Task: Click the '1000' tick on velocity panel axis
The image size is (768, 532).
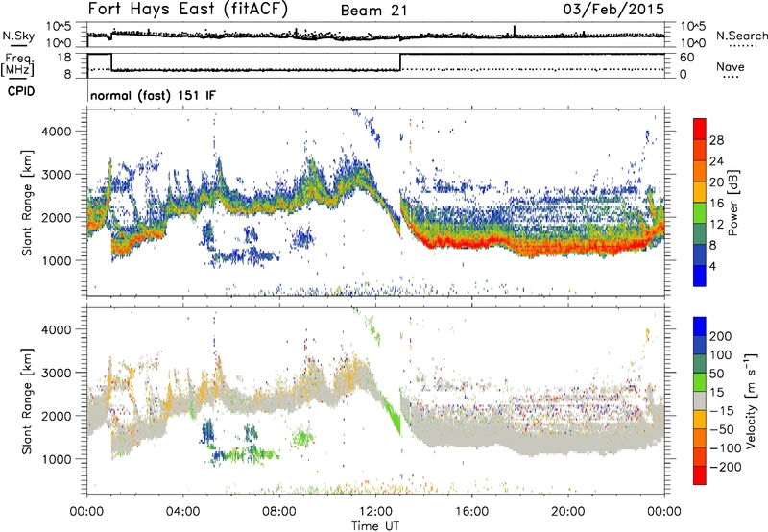Action: coord(56,459)
